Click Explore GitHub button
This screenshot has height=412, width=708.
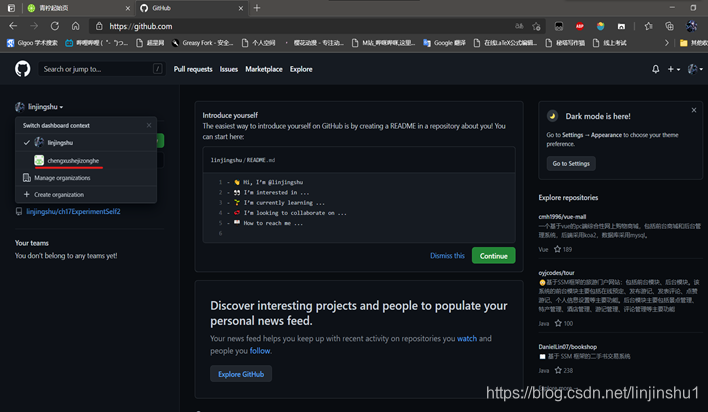(241, 374)
